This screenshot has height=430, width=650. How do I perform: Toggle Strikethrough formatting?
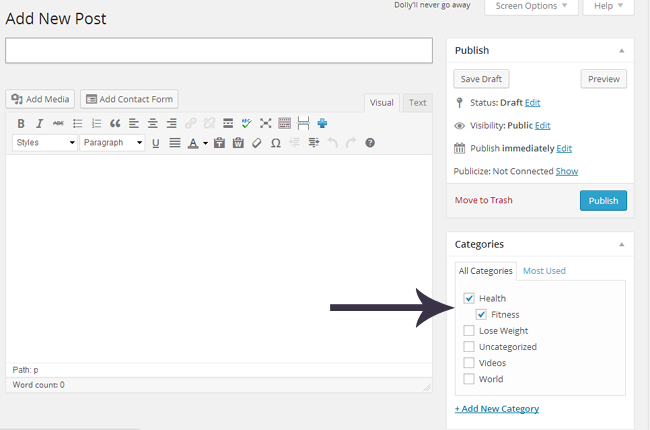coord(58,124)
